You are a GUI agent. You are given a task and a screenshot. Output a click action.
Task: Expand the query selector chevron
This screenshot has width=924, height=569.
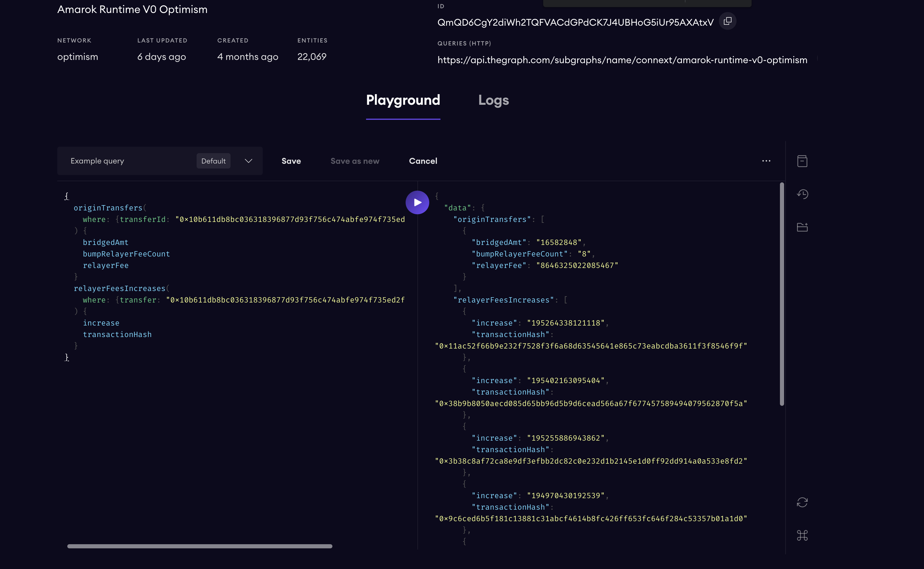tap(248, 161)
